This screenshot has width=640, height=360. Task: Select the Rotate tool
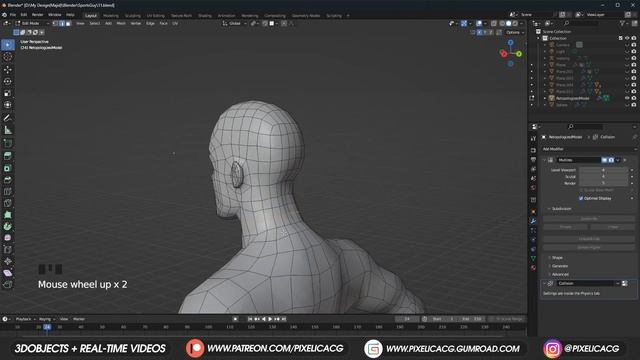pyautogui.click(x=8, y=81)
